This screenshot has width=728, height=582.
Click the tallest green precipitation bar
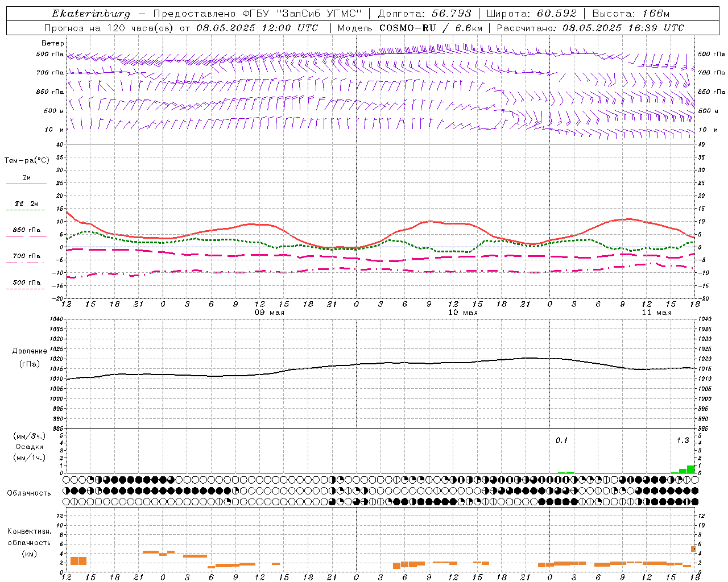pos(691,469)
